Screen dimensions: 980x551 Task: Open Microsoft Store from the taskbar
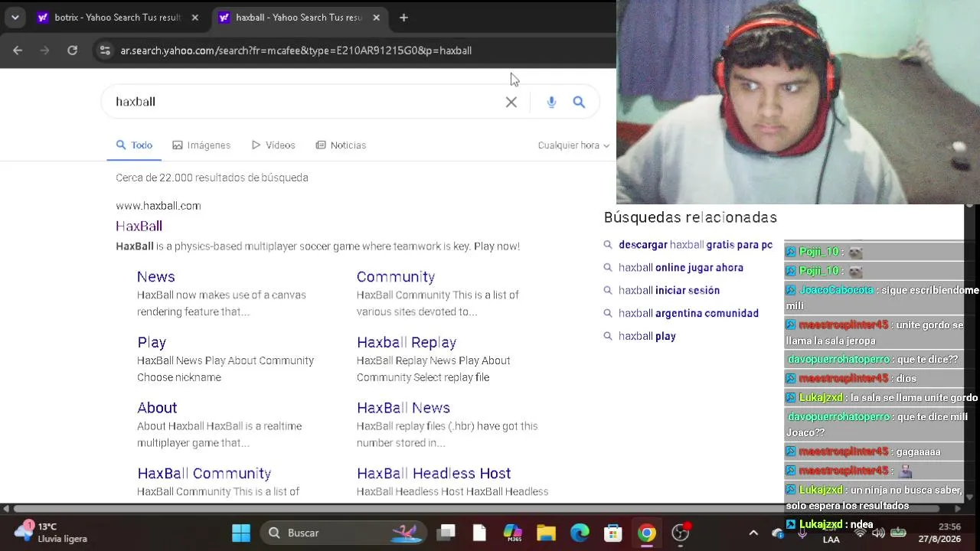(613, 533)
